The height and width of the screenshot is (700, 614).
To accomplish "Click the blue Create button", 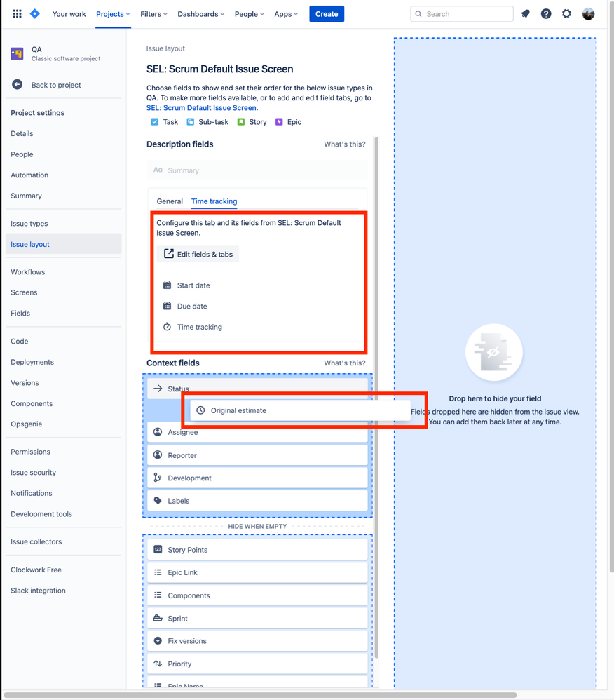I will 327,14.
